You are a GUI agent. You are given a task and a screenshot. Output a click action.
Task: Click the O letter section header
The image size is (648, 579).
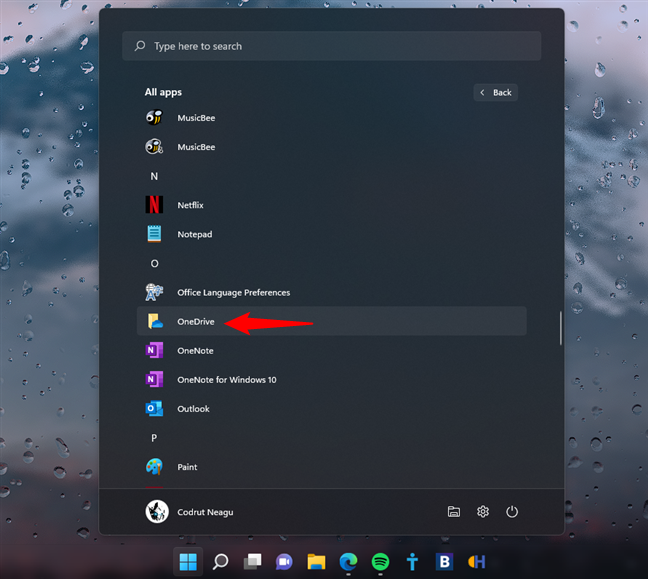click(154, 263)
